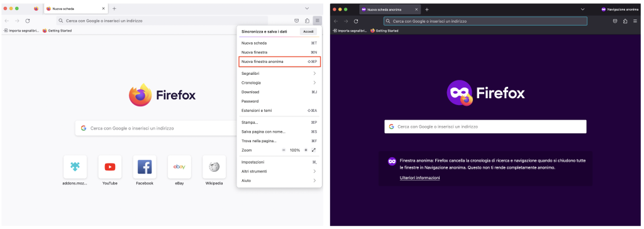Open hamburger menu in private window
Image resolution: width=644 pixels, height=229 pixels.
pyautogui.click(x=635, y=21)
